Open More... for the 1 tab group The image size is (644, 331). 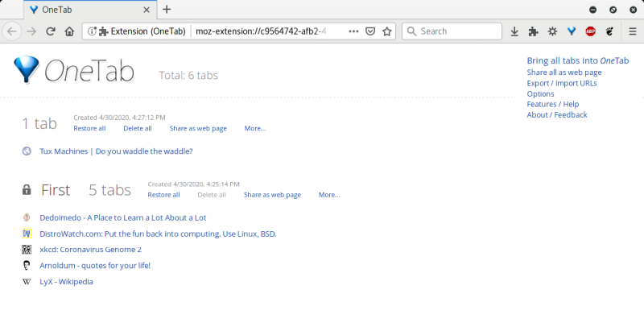255,129
